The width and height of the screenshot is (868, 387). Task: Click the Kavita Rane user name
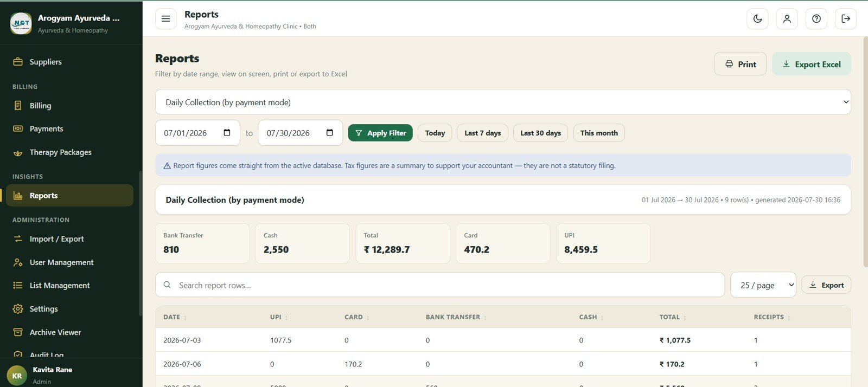coord(52,370)
